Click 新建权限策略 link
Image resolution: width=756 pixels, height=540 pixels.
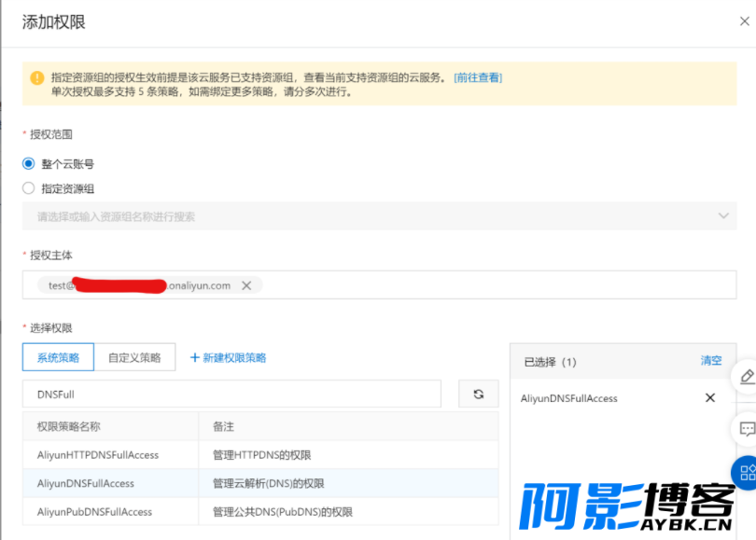pos(234,357)
